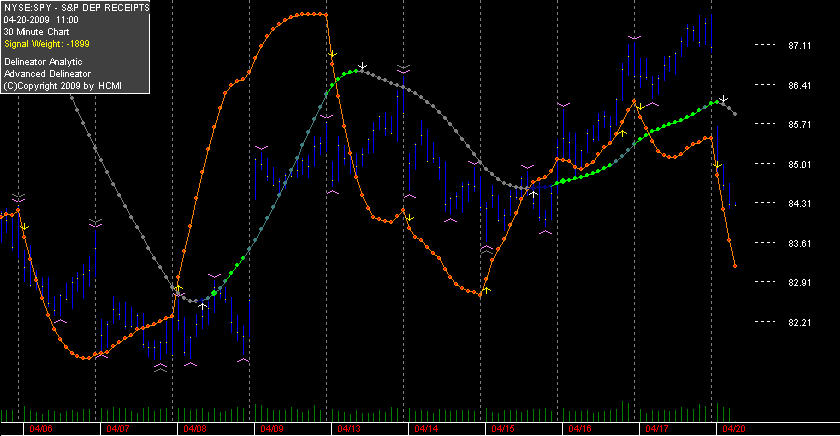This screenshot has height=436, width=840.
Task: Click the 04/06 date label
Action: point(41,429)
